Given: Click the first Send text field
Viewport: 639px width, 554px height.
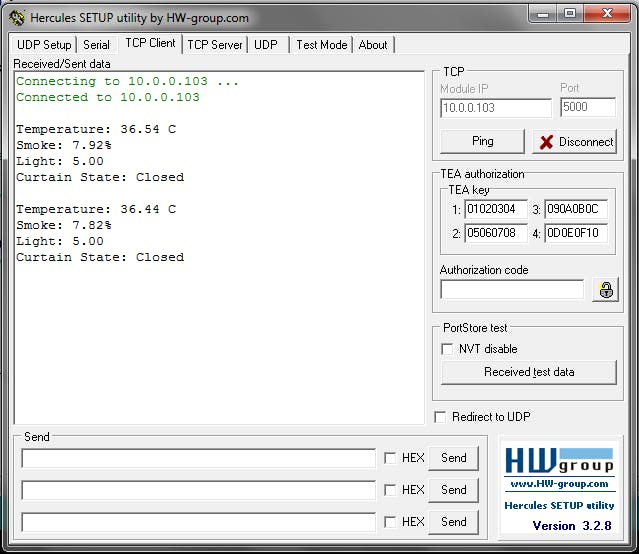Looking at the screenshot, I should [198, 458].
